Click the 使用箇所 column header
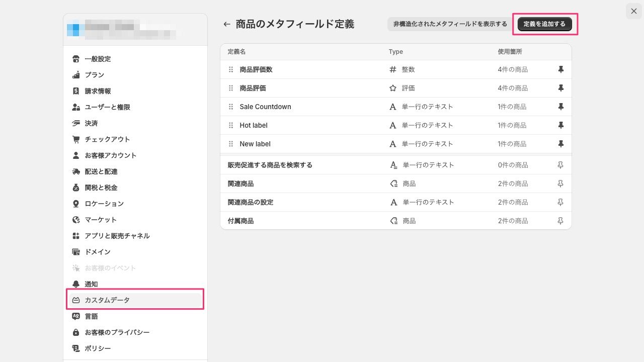Image resolution: width=644 pixels, height=362 pixels. [510, 52]
